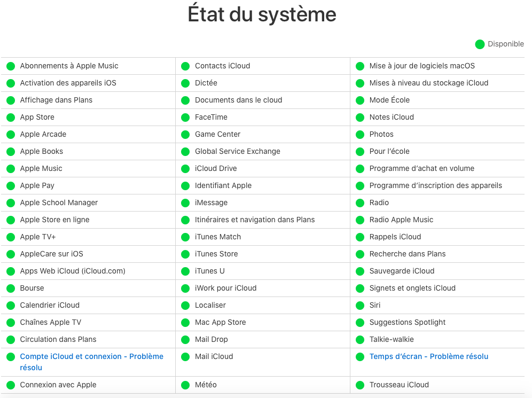Screen dimensions: 532x398
Task: Click the status dot next to Trousseau iCloud
Action: (x=360, y=385)
